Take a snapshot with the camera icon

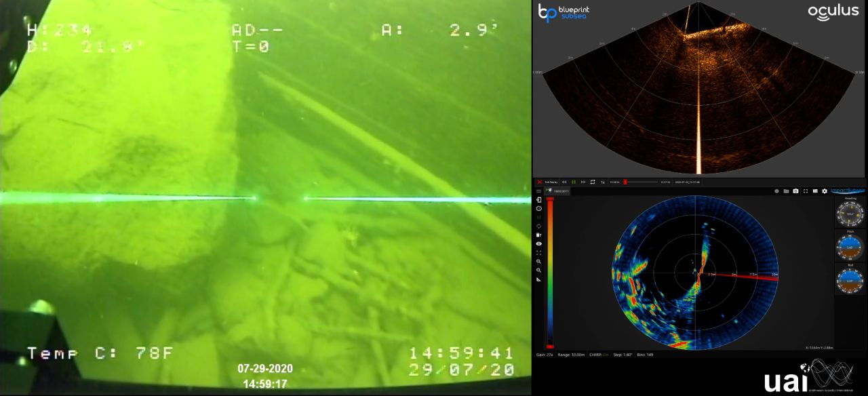(795, 191)
